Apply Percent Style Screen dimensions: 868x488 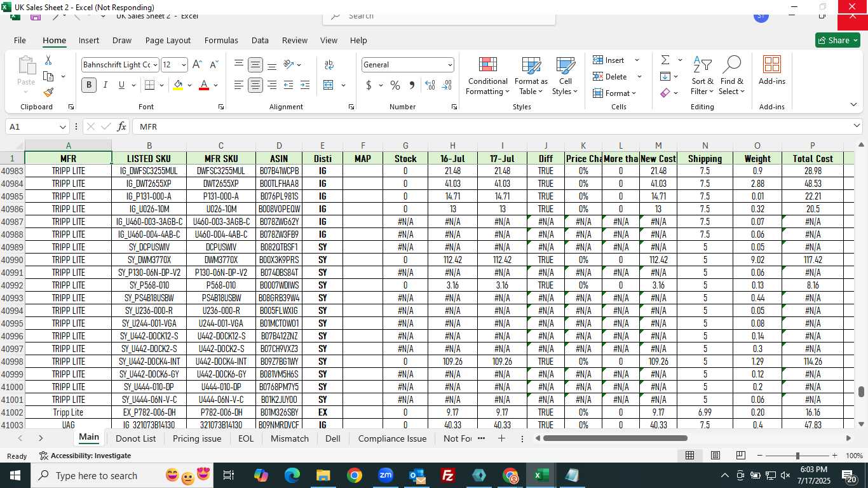pos(395,85)
